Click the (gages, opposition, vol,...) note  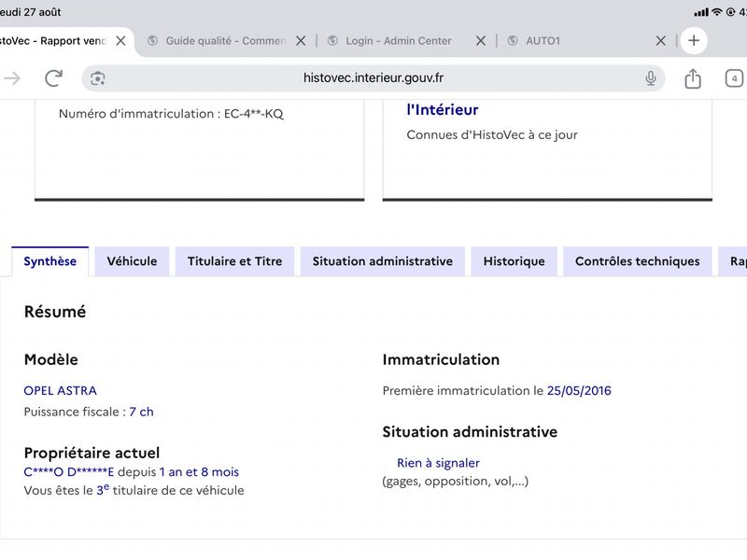(456, 482)
